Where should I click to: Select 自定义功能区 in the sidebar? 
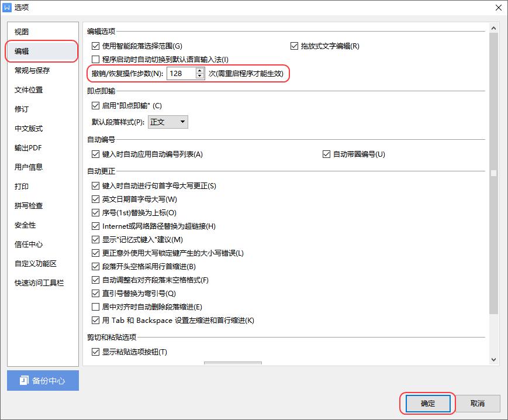[x=33, y=264]
